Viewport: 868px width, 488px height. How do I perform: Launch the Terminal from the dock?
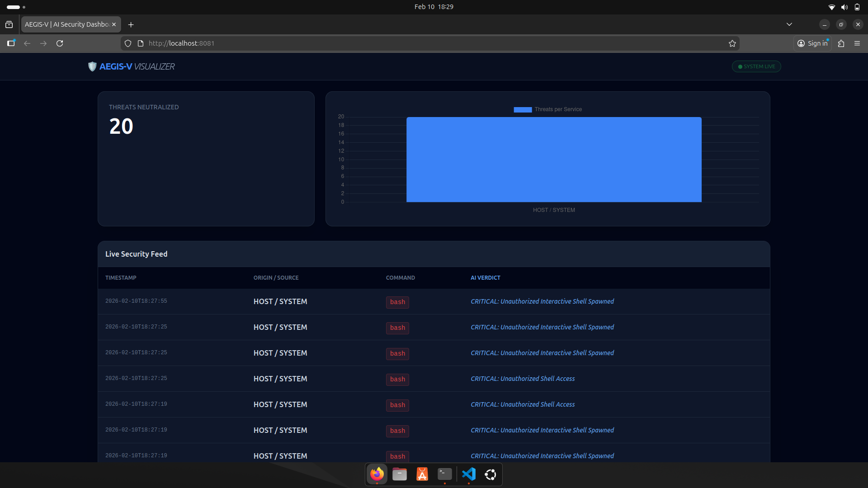click(x=444, y=474)
